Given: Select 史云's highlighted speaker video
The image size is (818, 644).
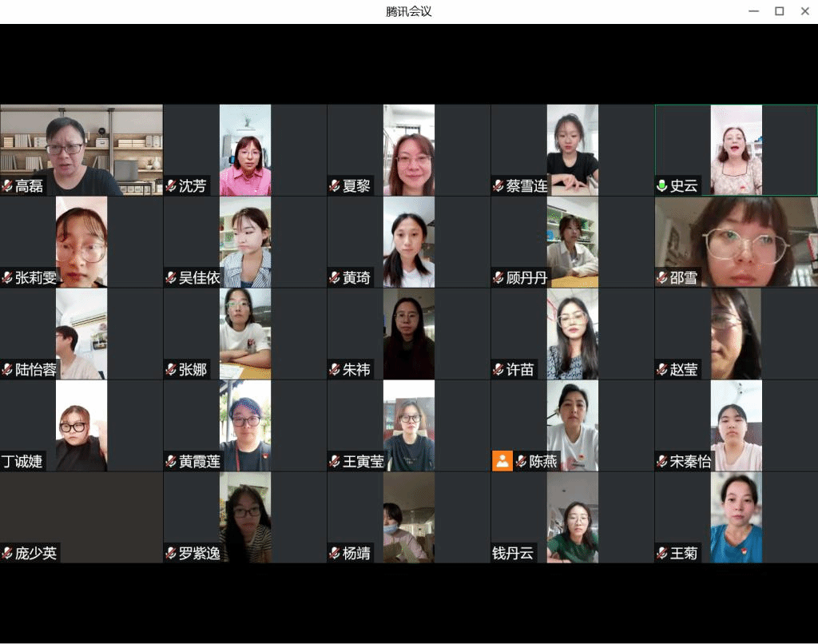Looking at the screenshot, I should pos(736,150).
